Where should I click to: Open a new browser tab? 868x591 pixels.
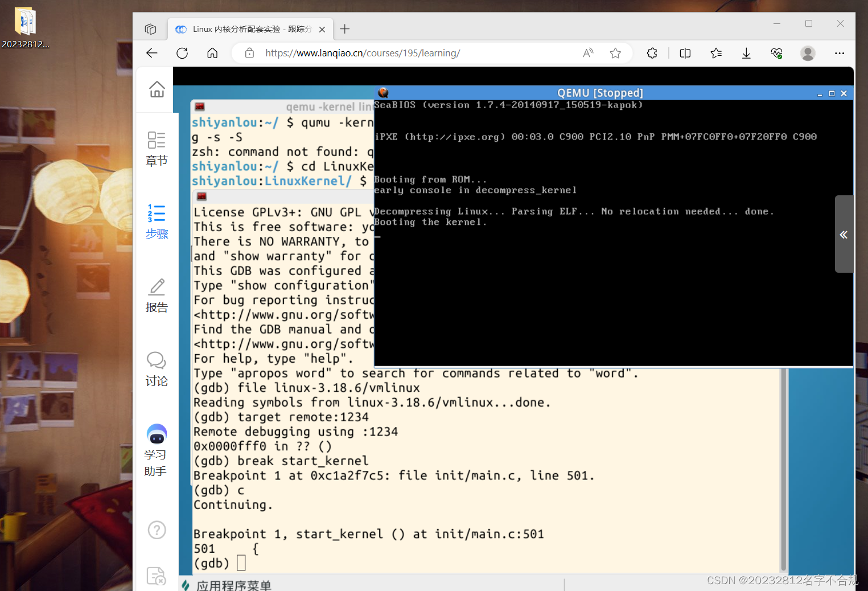coord(344,28)
